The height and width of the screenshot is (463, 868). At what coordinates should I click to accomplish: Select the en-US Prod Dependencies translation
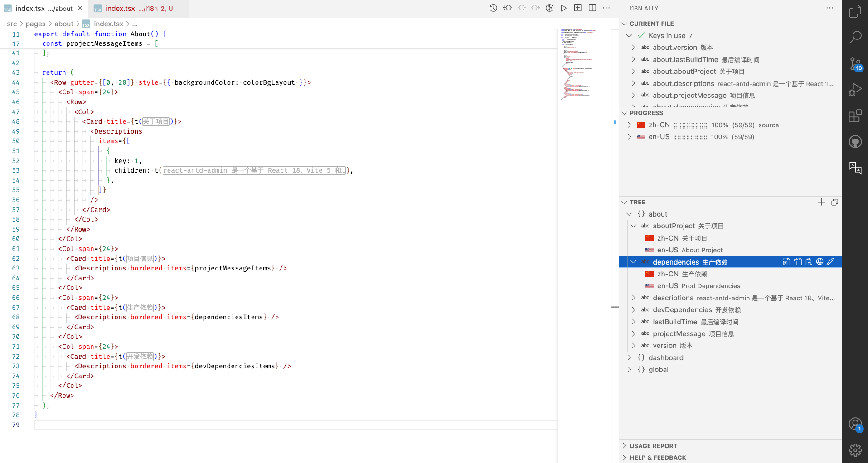(698, 286)
